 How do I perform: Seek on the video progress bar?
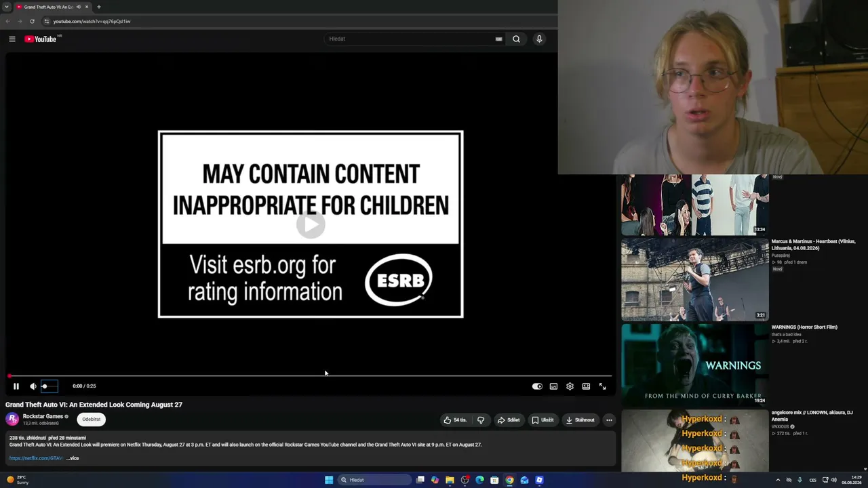[311, 375]
